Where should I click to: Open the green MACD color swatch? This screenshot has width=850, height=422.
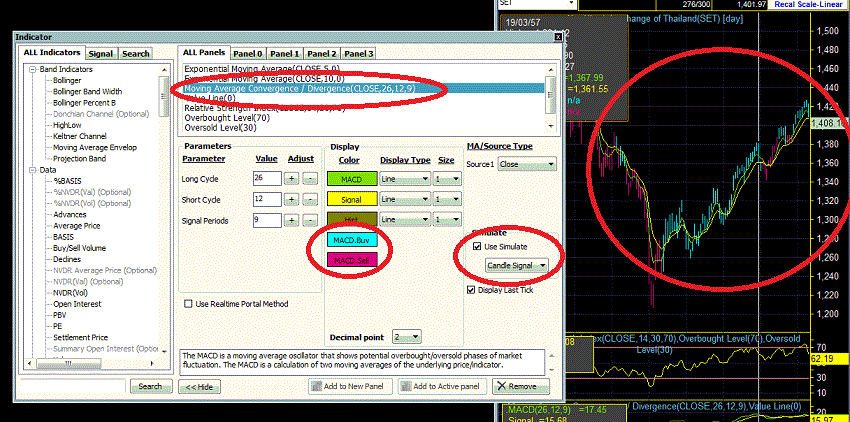[352, 179]
